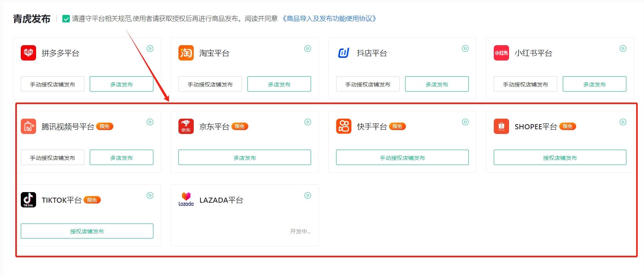Play the 抖店平台 tutorial video icon
This screenshot has height=275, width=644.
coord(466,49)
